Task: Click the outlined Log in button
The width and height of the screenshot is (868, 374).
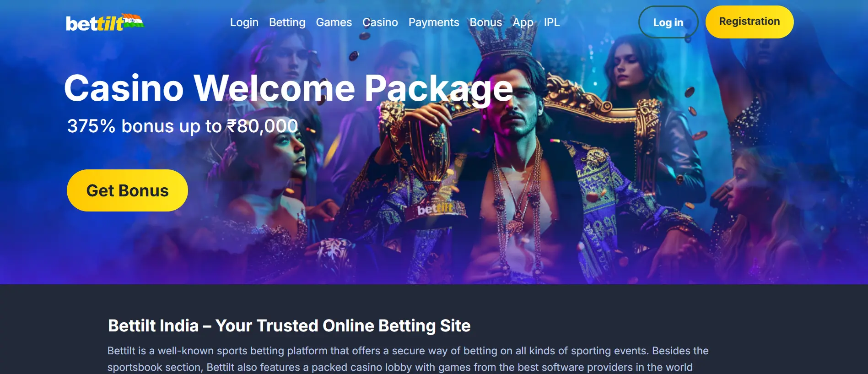Action: (668, 22)
